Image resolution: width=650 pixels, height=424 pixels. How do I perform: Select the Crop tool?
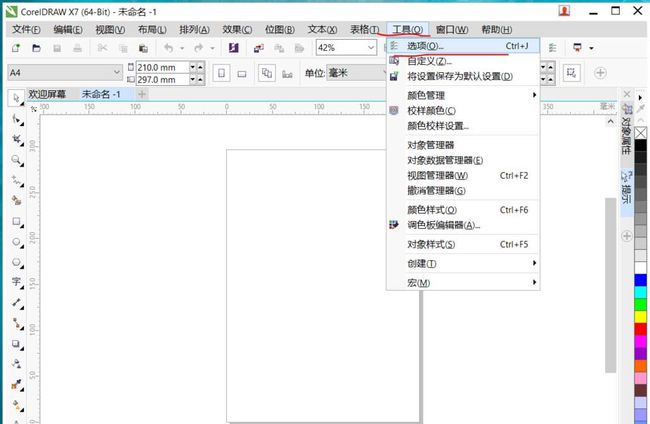[x=16, y=139]
